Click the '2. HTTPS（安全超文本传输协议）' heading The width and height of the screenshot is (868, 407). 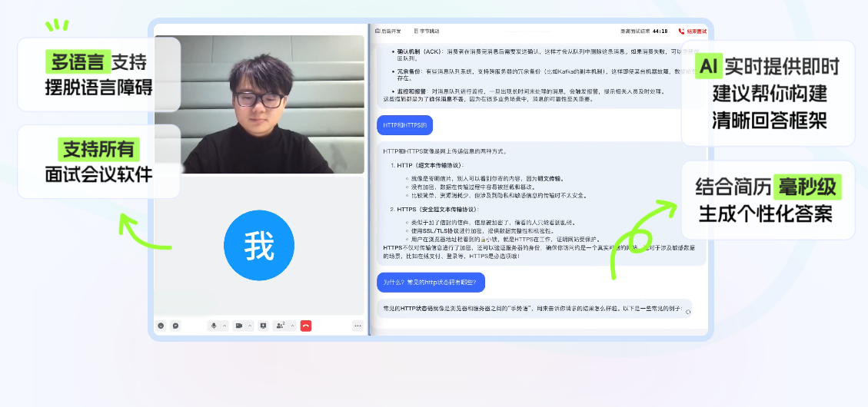click(434, 210)
